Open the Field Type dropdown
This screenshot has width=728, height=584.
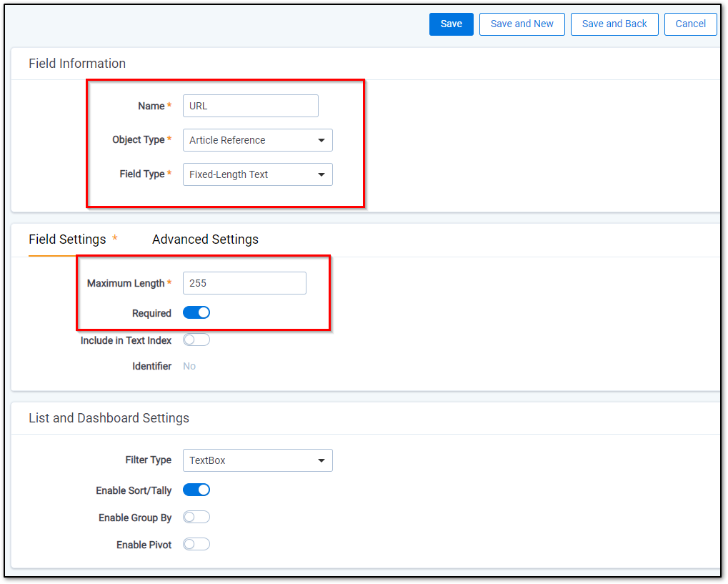tap(258, 174)
